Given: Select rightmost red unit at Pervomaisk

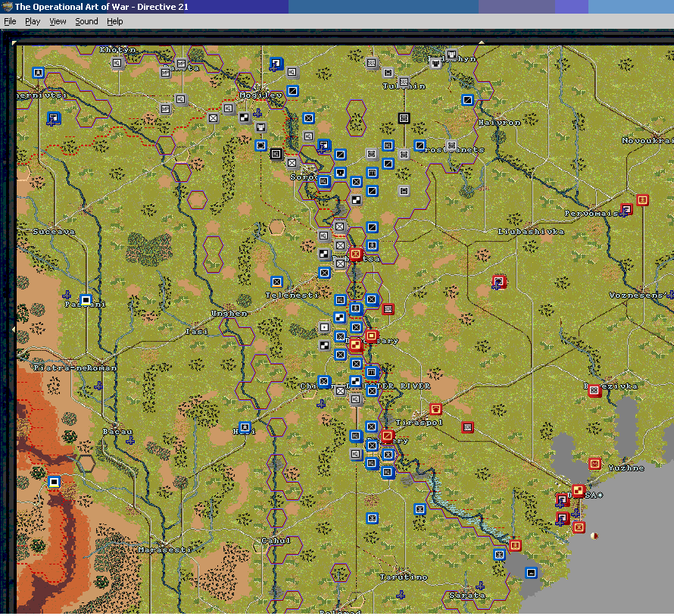Looking at the screenshot, I should click(x=643, y=199).
